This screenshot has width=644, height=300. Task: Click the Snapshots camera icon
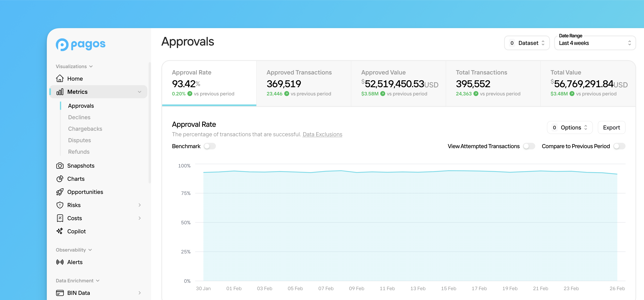pyautogui.click(x=60, y=166)
